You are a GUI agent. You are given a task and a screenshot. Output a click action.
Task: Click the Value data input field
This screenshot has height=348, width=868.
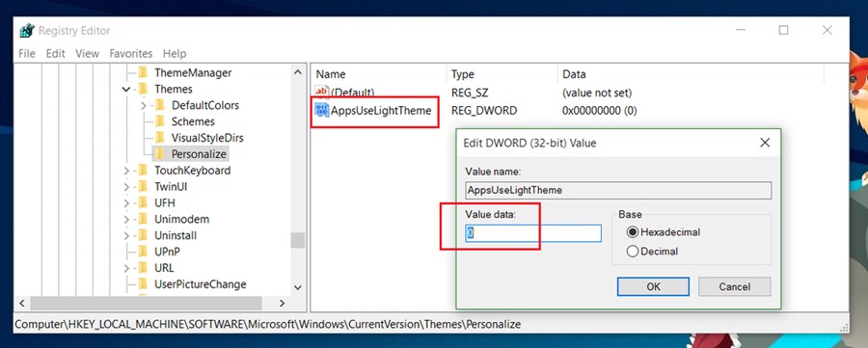point(533,233)
